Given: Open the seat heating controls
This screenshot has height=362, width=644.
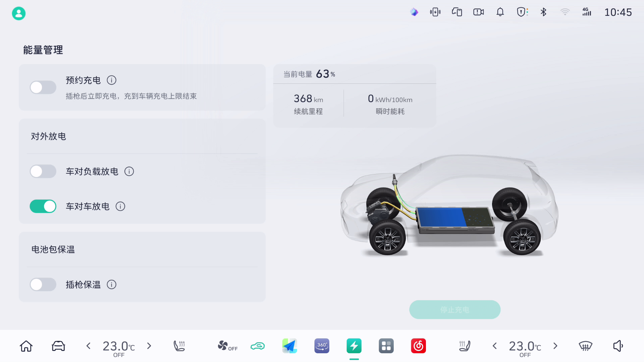Looking at the screenshot, I should pyautogui.click(x=180, y=346).
